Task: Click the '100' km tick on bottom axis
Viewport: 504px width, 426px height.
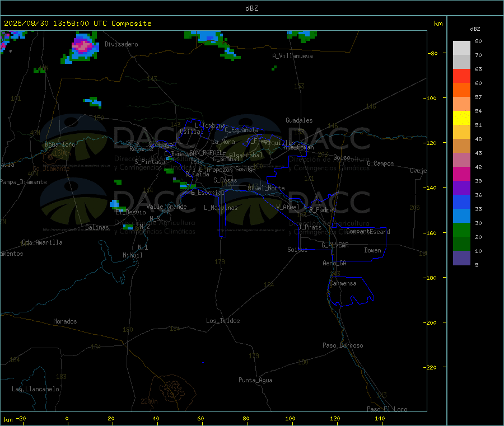Action: tap(290, 419)
